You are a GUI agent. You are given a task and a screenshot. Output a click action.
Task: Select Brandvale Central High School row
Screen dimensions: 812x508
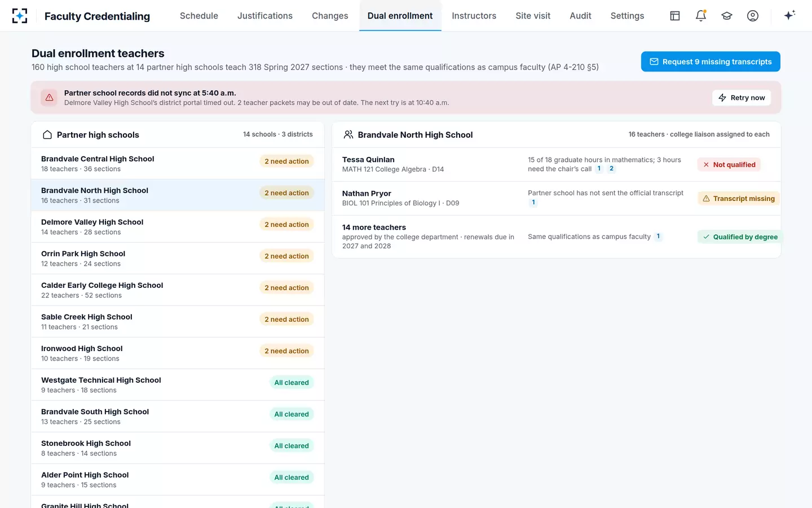178,164
